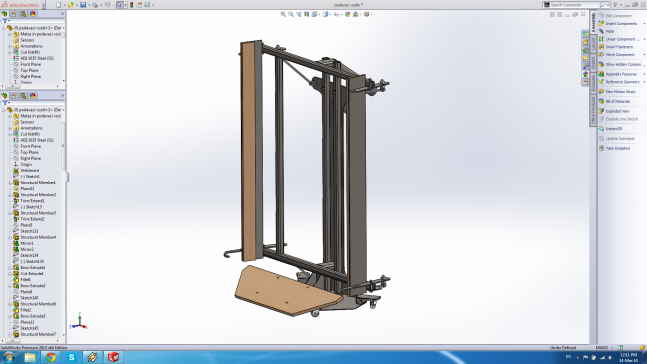Screen dimensions: 647x364
Task: Open File Explorer task pane folder icon
Action: pos(585,58)
